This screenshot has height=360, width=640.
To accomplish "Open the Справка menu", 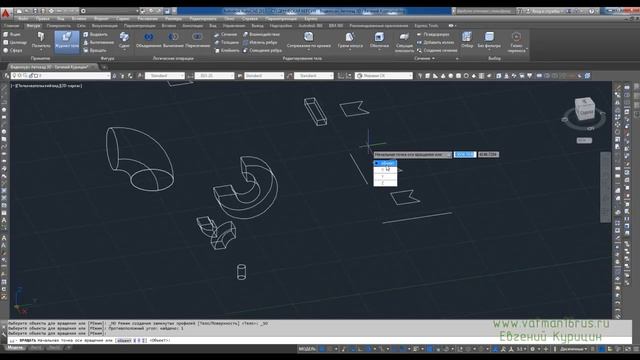I will coord(249,19).
